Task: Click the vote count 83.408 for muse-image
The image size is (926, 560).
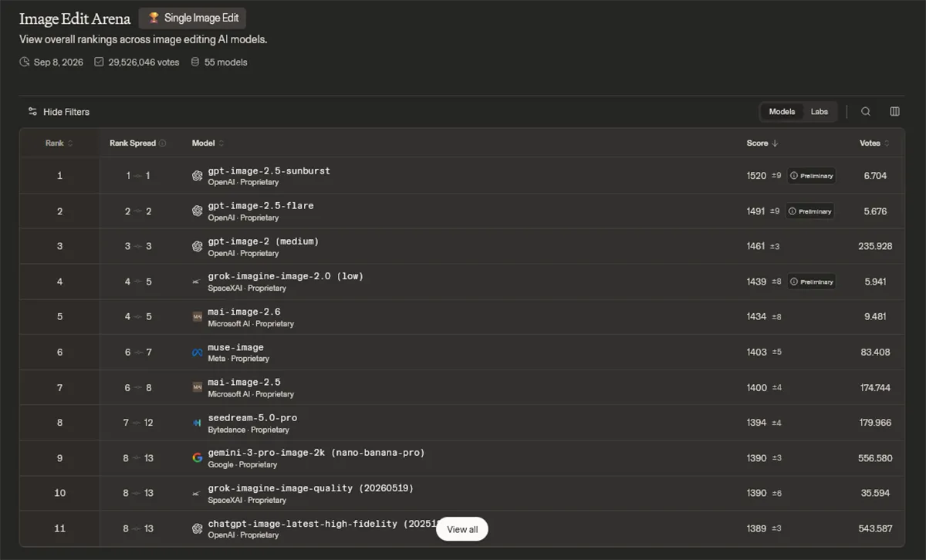Action: (x=875, y=353)
